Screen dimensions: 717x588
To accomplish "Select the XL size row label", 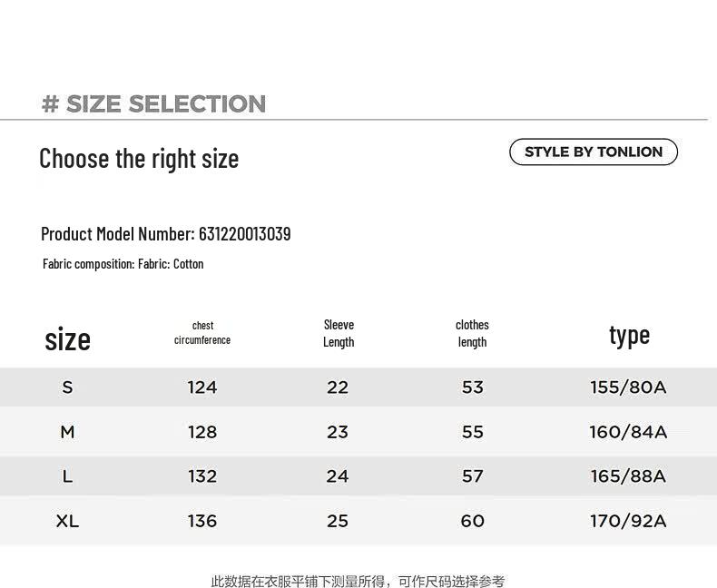I will [x=67, y=520].
